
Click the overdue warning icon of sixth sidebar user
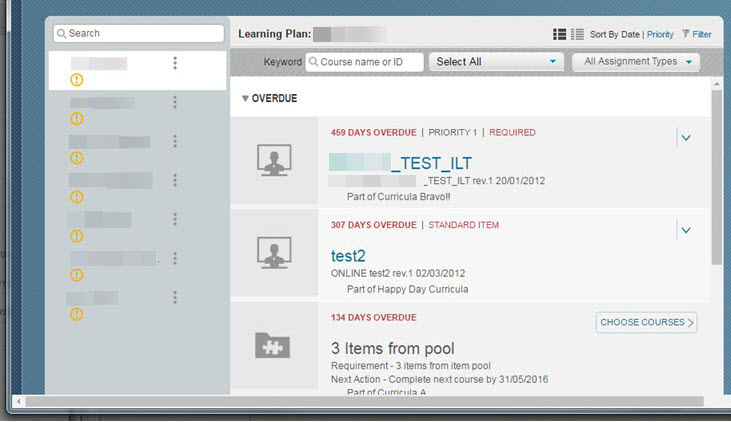coord(76,275)
